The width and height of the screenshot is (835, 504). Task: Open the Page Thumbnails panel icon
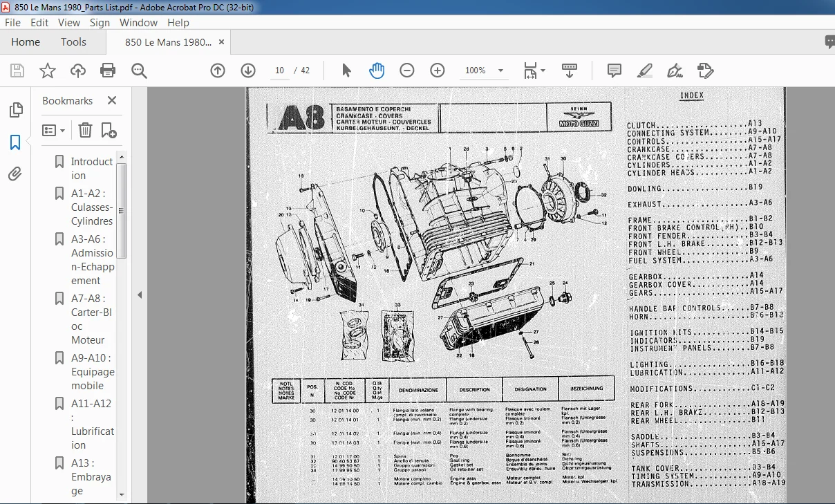click(15, 111)
